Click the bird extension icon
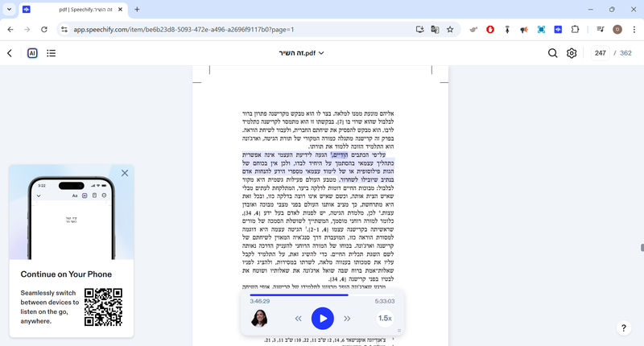Viewport: 644px width, 346px height. [473, 30]
